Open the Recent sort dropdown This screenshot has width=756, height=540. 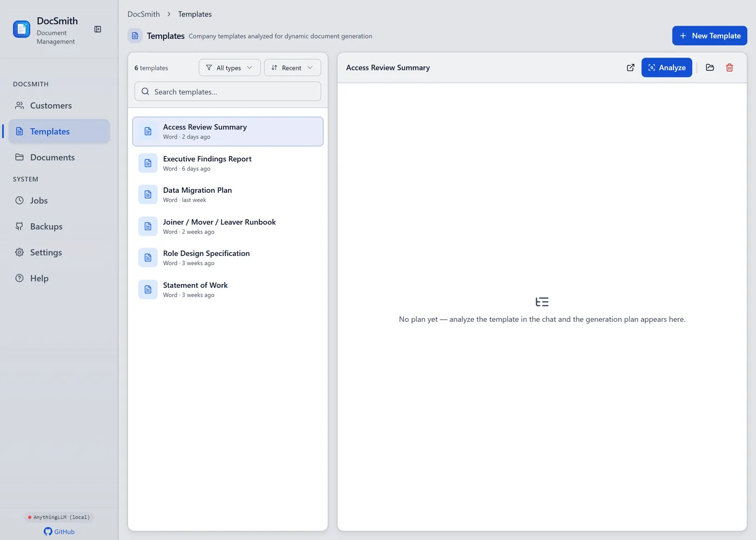click(292, 67)
